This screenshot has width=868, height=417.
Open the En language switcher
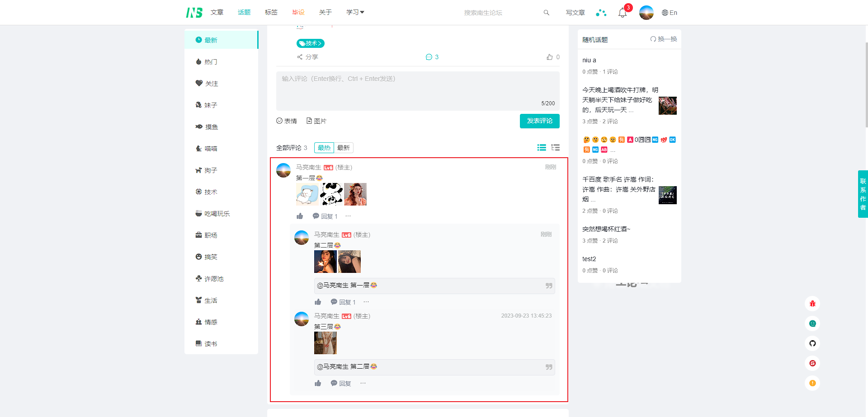pos(669,13)
